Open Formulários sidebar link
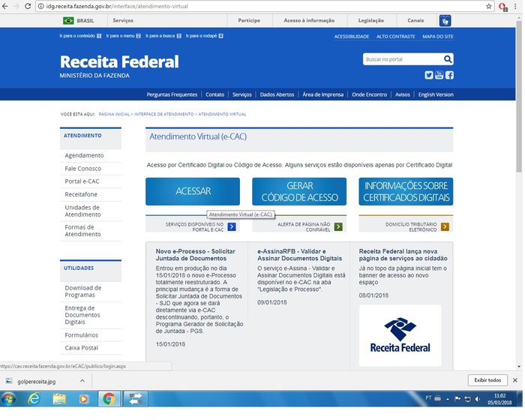This screenshot has width=525, height=420. coord(81,335)
